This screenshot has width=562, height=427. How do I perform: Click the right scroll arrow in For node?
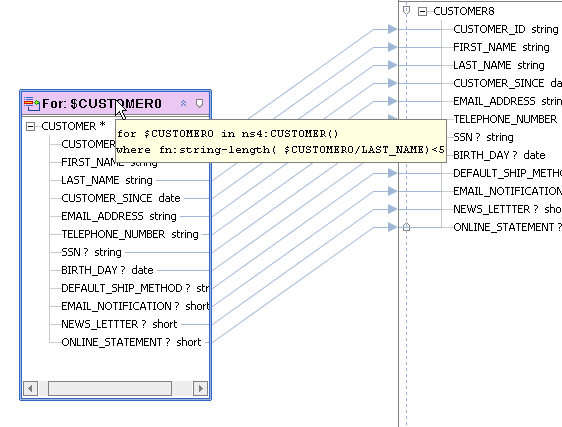tap(200, 388)
